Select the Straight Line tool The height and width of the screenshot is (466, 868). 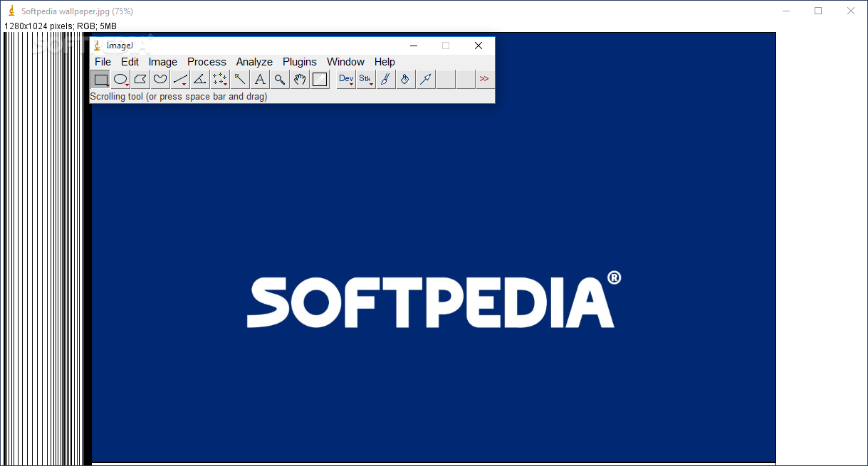[180, 79]
